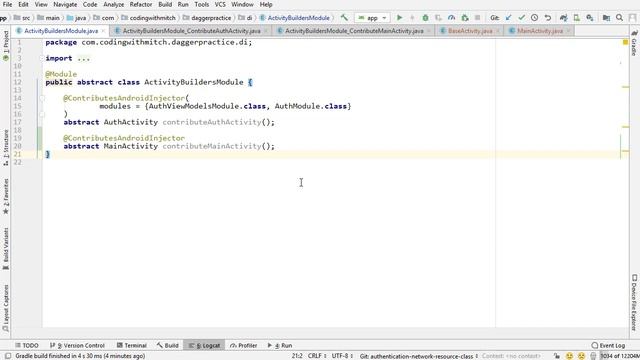Toggle the Favorites tool window
The image size is (640, 360).
[6, 196]
